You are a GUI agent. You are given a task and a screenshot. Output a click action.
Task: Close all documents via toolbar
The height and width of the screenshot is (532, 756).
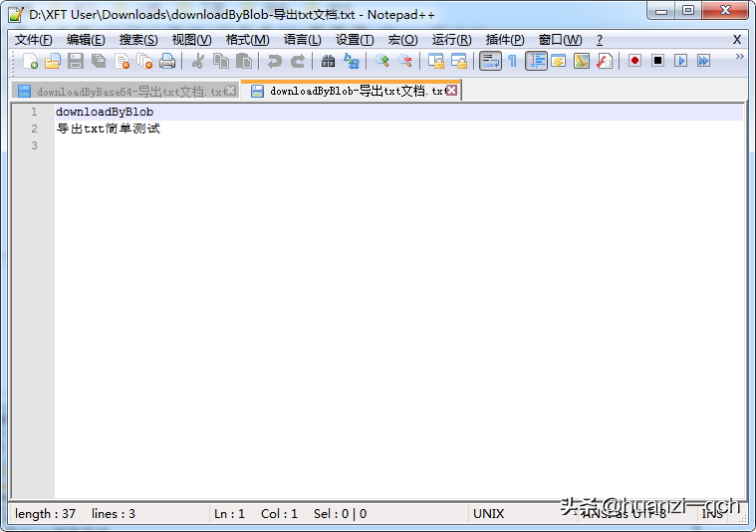(144, 61)
